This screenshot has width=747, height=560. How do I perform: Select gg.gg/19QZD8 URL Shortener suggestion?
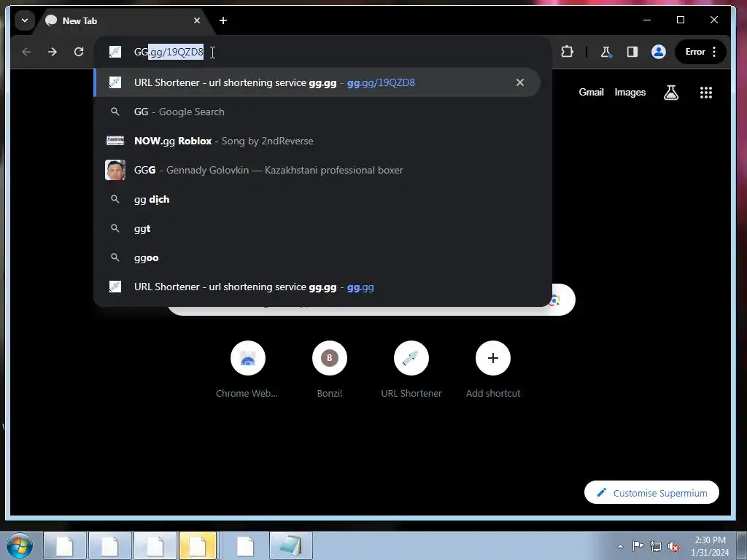click(x=317, y=83)
